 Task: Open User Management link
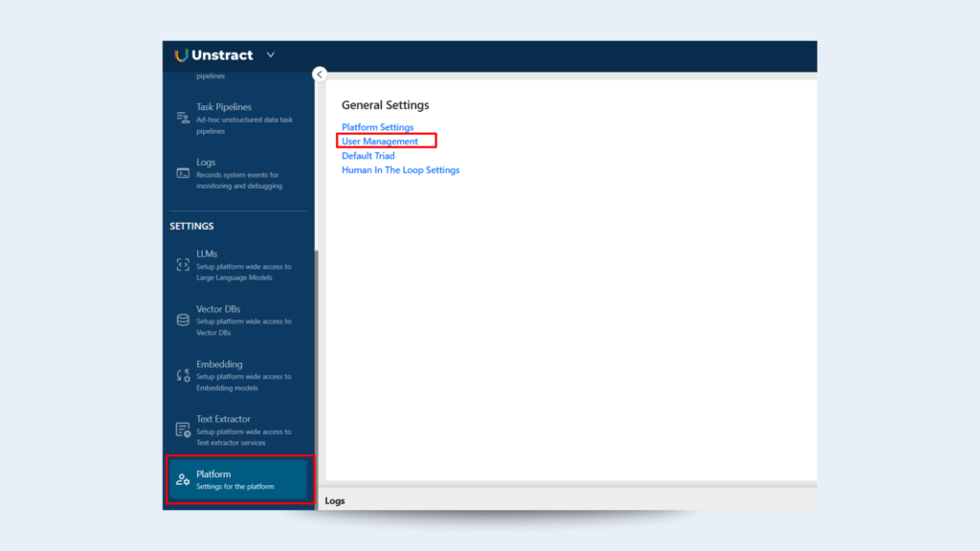379,142
